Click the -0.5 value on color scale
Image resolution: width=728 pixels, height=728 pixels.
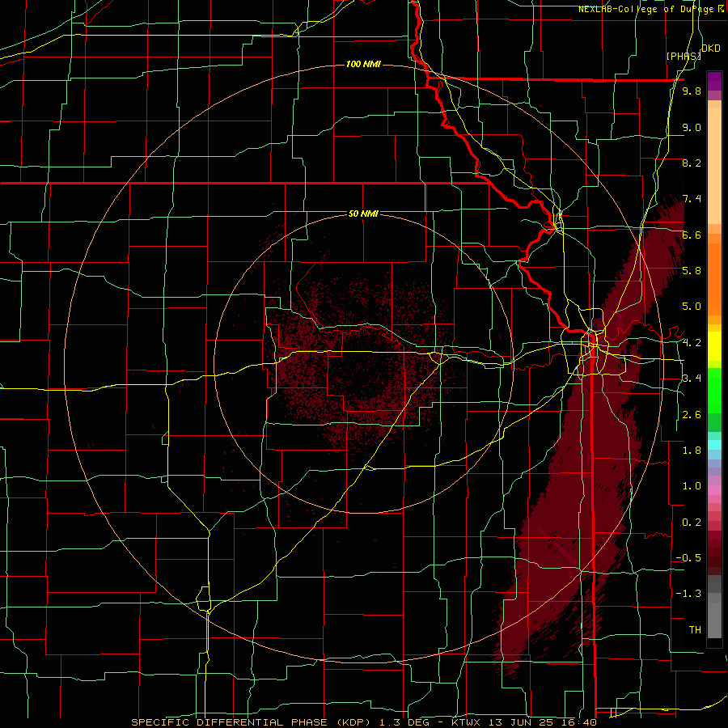[x=688, y=558]
